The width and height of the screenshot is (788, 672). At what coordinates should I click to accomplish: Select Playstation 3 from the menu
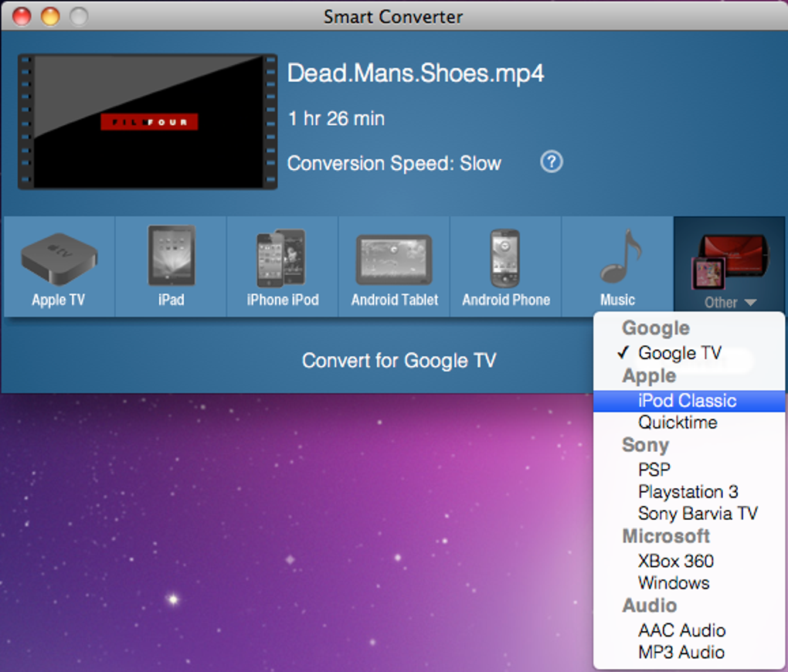coord(689,491)
